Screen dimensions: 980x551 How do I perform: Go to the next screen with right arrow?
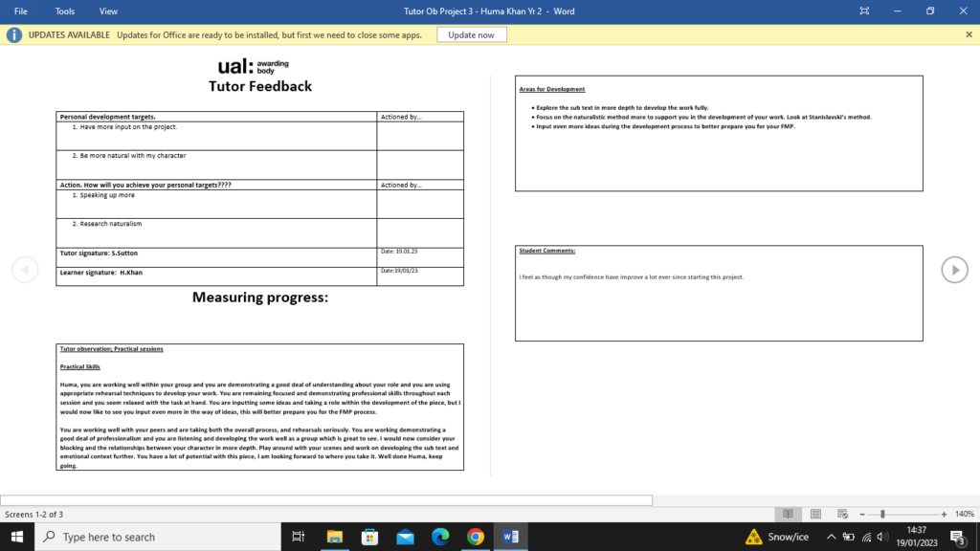(x=954, y=270)
